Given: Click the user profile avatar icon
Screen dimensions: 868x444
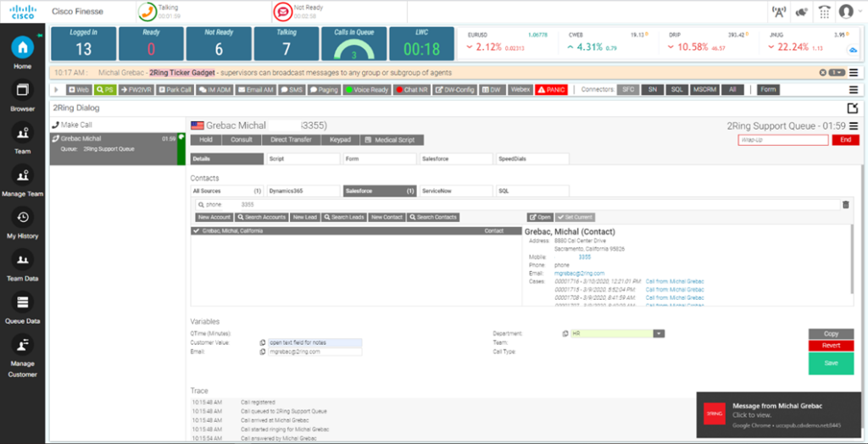Looking at the screenshot, I should tap(846, 12).
